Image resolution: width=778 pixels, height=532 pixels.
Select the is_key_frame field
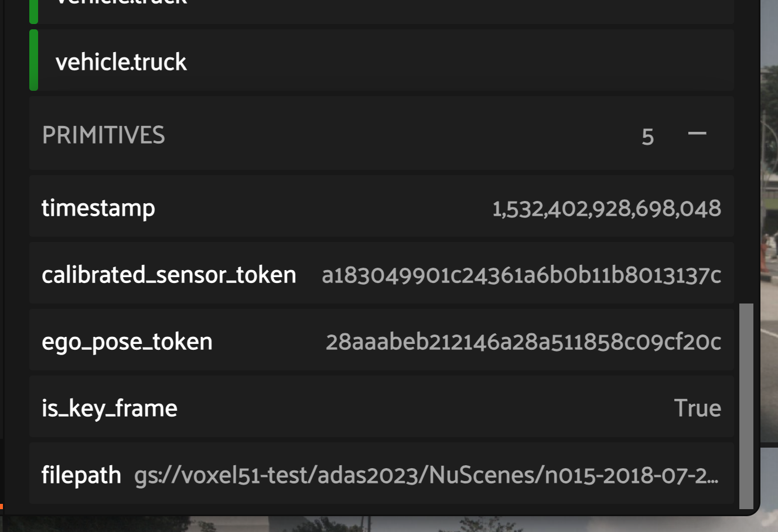point(109,408)
